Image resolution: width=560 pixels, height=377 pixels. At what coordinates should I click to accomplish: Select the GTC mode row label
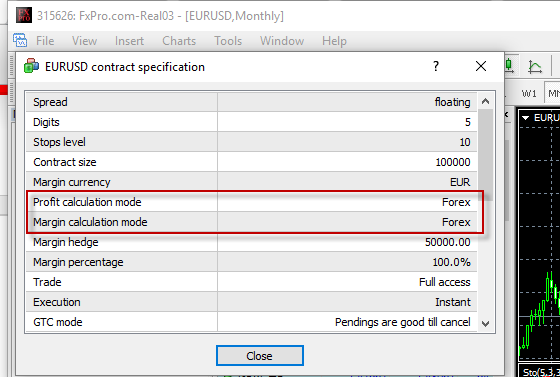[58, 322]
